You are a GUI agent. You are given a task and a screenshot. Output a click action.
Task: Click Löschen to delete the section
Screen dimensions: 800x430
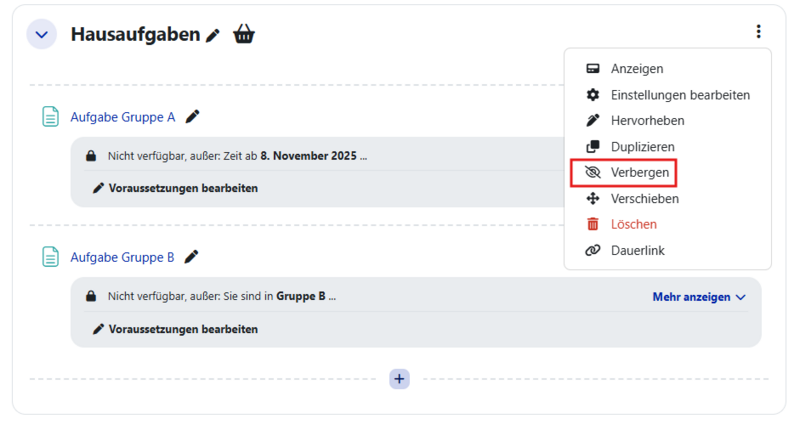[x=634, y=225]
